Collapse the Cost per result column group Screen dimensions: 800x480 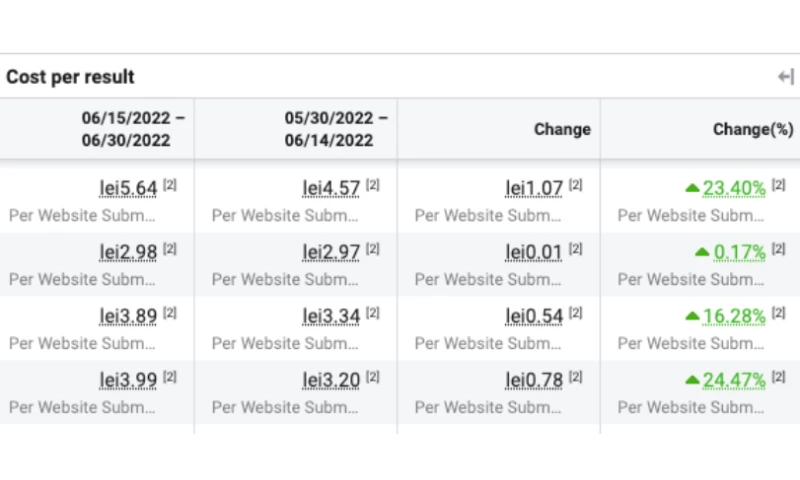(785, 77)
